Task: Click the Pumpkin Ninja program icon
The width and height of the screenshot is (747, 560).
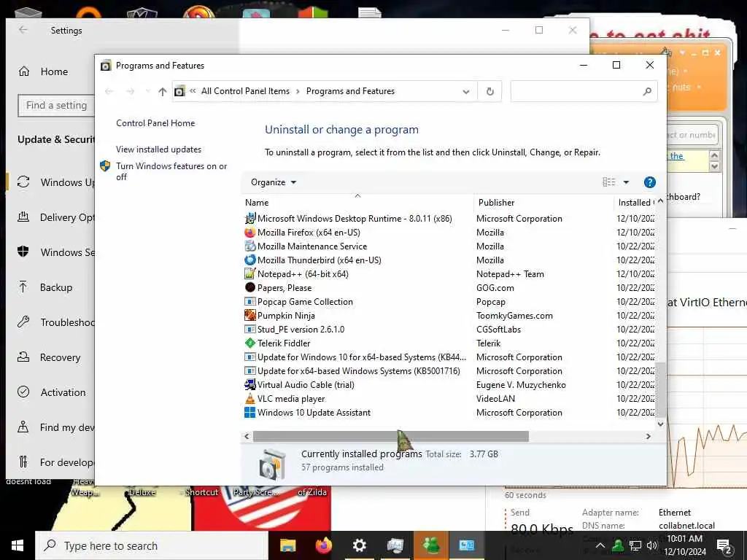Action: click(x=249, y=315)
